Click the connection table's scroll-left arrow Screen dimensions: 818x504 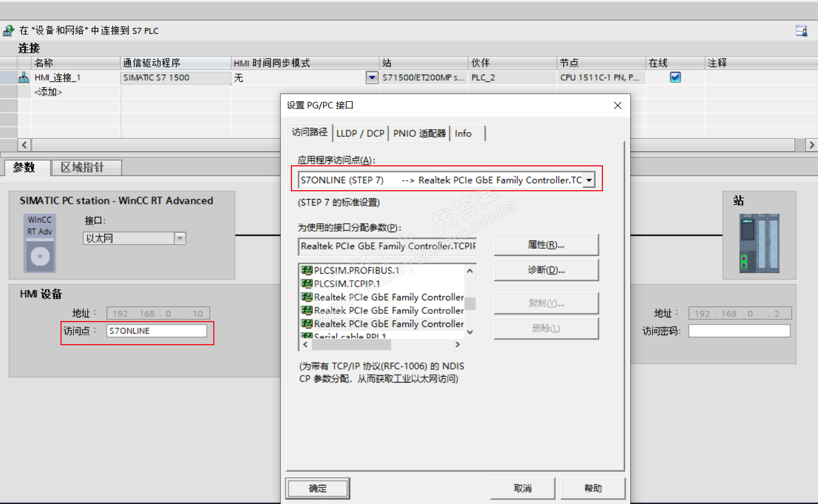coord(25,145)
